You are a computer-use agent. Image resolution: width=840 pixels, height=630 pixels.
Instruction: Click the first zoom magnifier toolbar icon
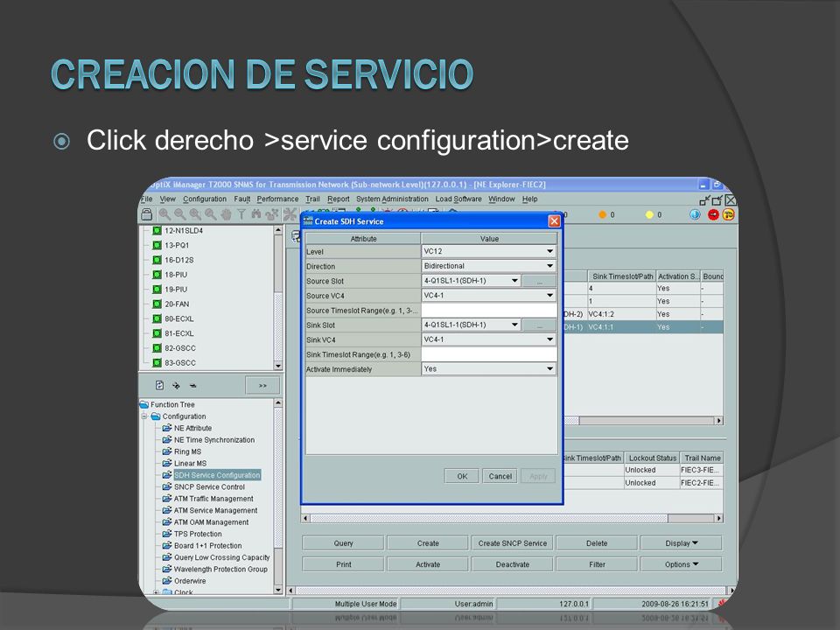(164, 214)
